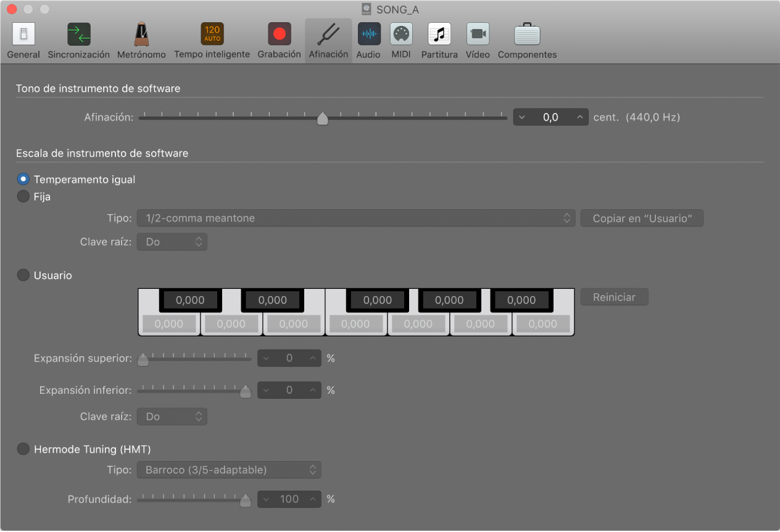Screen dimensions: 780x532
Task: Switch to the Vídeo tab
Action: (x=478, y=35)
